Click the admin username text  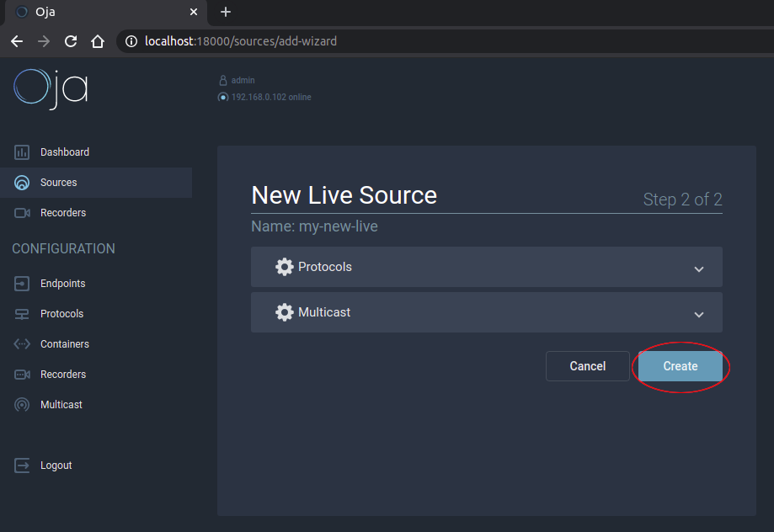tap(243, 81)
